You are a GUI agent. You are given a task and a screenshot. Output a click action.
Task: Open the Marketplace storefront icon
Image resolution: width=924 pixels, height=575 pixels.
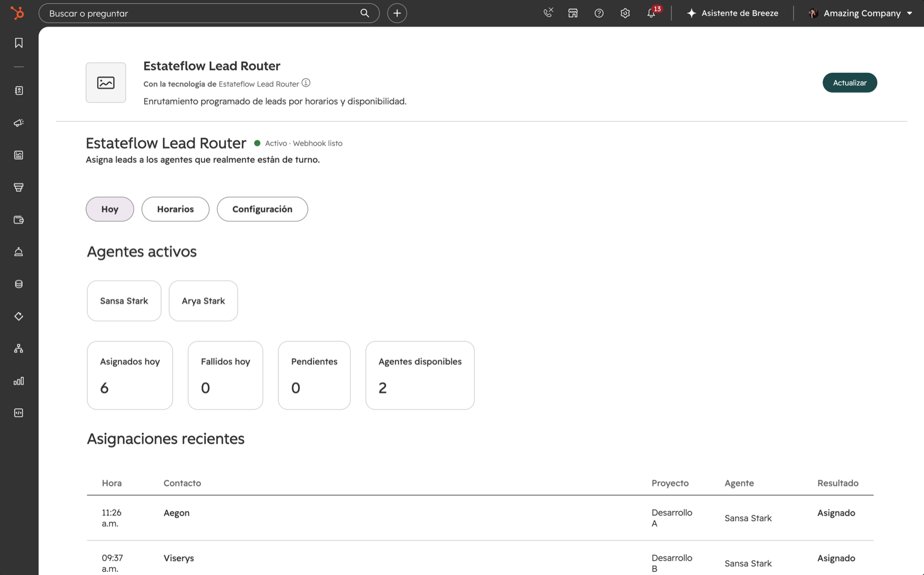coord(573,13)
